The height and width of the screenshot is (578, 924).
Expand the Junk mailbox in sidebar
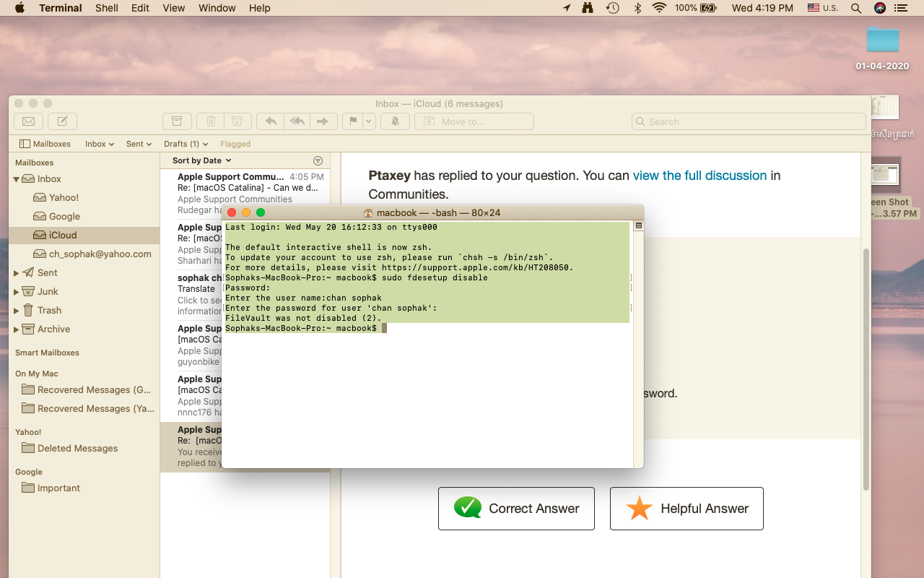coord(17,292)
